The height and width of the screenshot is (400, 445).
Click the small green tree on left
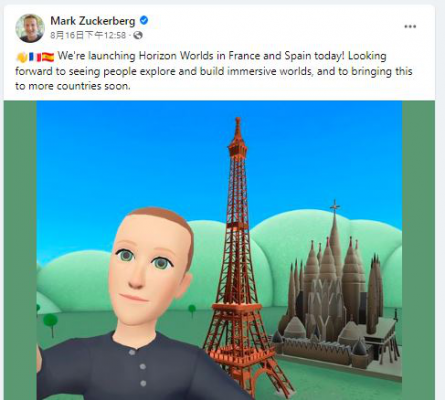[x=50, y=323]
